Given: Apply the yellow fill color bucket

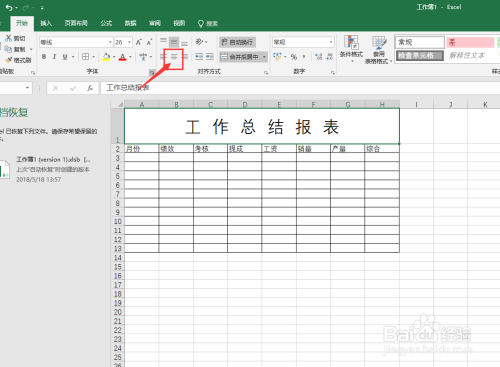Looking at the screenshot, I should coord(106,57).
